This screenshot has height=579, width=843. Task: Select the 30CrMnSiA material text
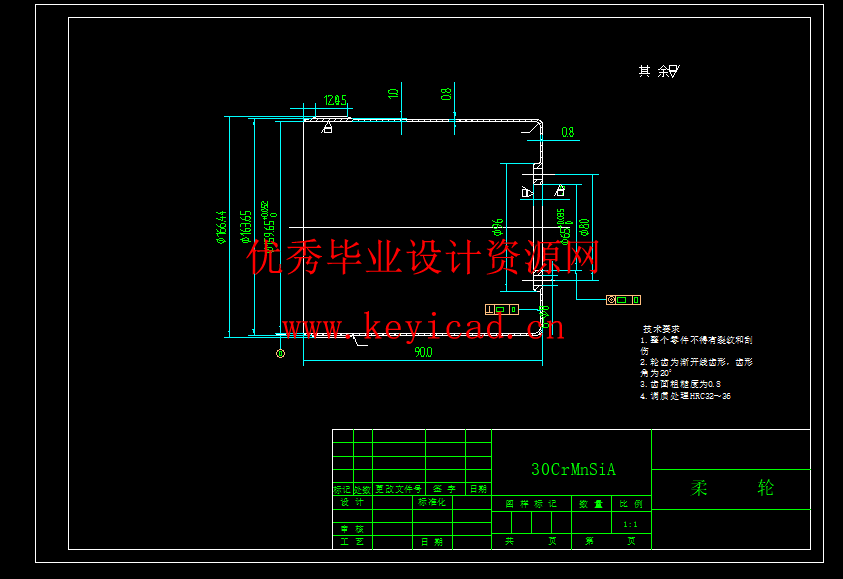573,469
